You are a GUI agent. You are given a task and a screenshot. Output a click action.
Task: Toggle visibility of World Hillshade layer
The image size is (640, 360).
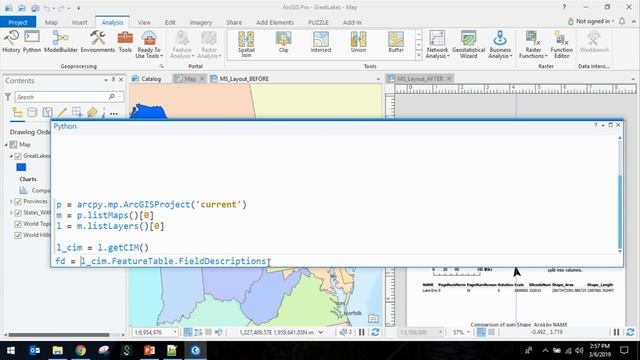point(18,235)
